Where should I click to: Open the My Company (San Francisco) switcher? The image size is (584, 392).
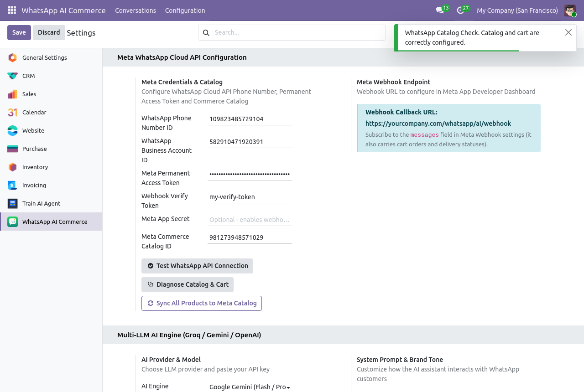(x=517, y=10)
